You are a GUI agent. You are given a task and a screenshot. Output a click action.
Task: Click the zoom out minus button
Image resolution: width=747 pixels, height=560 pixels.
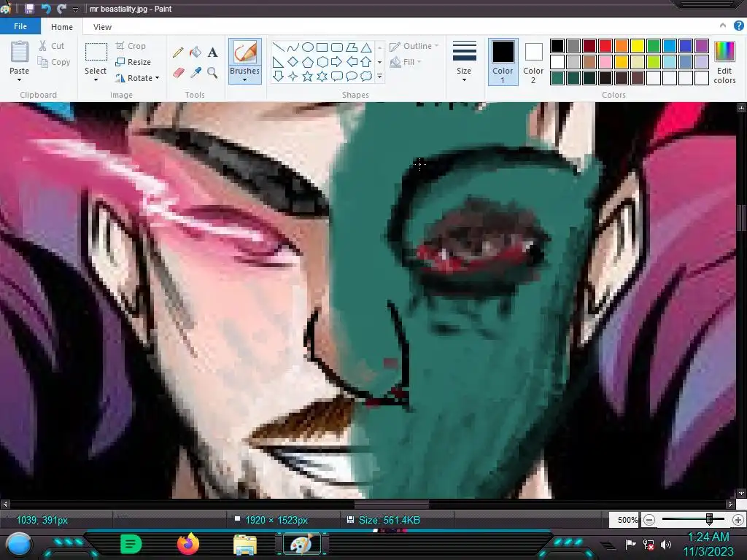(649, 519)
